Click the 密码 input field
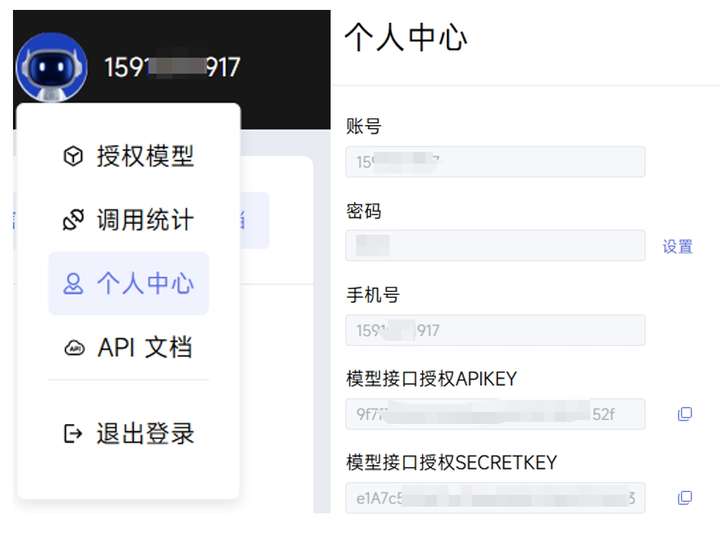The image size is (720, 540). point(495,245)
